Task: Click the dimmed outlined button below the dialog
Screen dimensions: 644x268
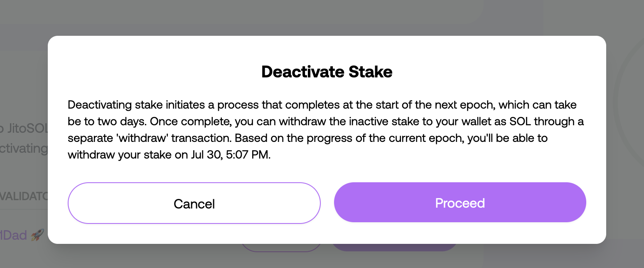Action: click(281, 248)
